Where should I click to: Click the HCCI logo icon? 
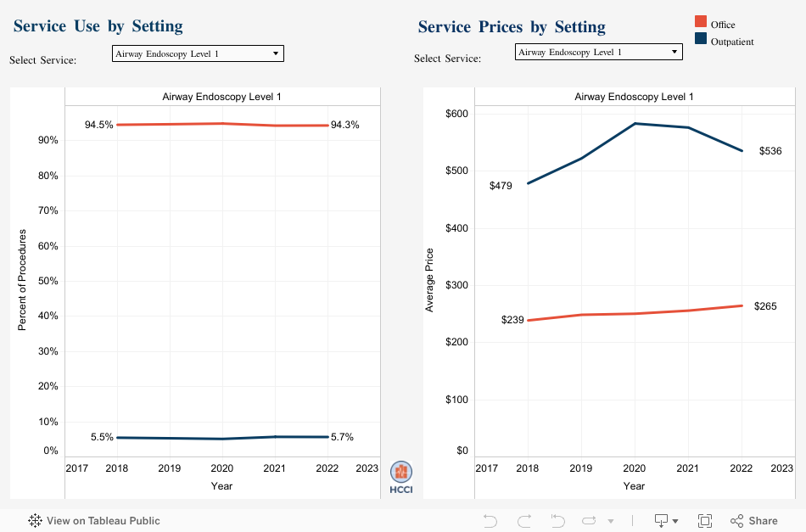pyautogui.click(x=401, y=477)
